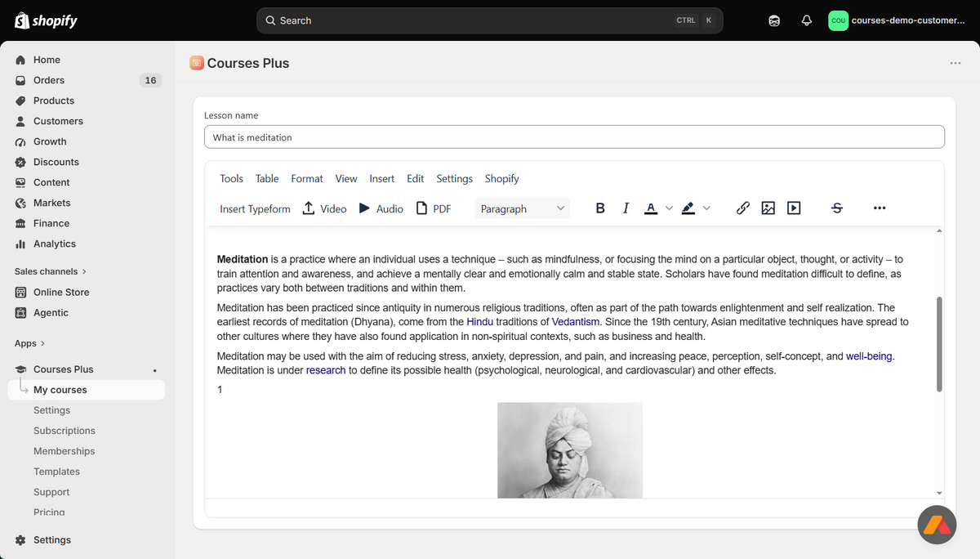980x559 pixels.
Task: Open Templates in sidebar
Action: pyautogui.click(x=56, y=472)
